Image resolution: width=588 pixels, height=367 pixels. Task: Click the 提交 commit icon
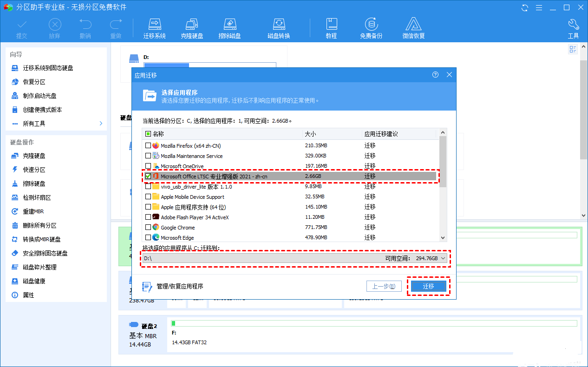point(22,28)
